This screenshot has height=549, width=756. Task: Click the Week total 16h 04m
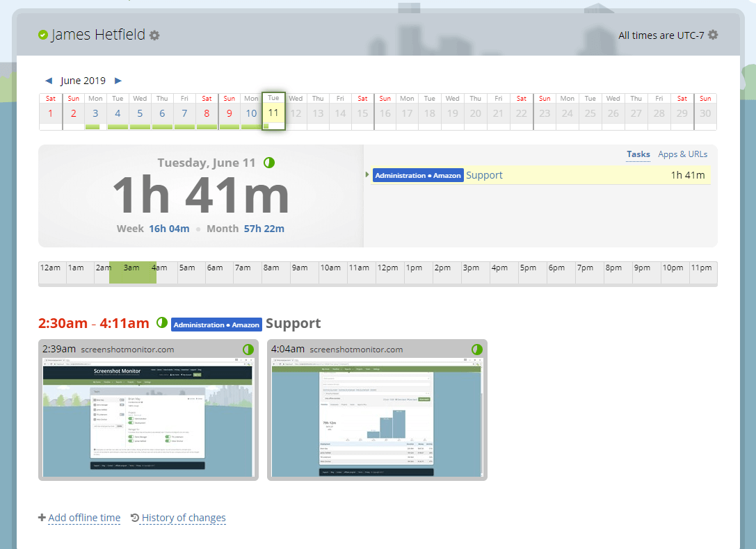coord(169,228)
